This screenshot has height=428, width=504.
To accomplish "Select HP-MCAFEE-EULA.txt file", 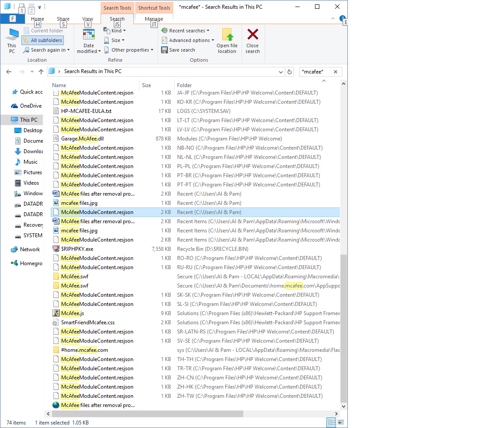I will [x=86, y=111].
